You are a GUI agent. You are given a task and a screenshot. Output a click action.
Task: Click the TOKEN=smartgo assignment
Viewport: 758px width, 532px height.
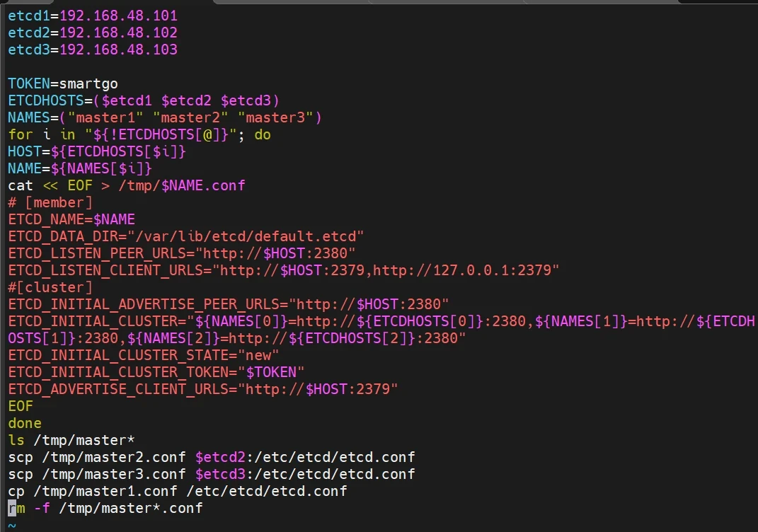tap(62, 83)
